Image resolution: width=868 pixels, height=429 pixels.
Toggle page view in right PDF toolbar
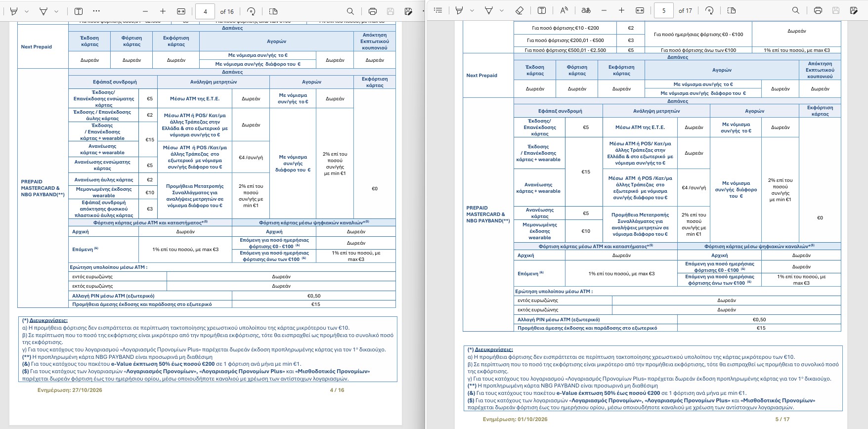point(732,10)
